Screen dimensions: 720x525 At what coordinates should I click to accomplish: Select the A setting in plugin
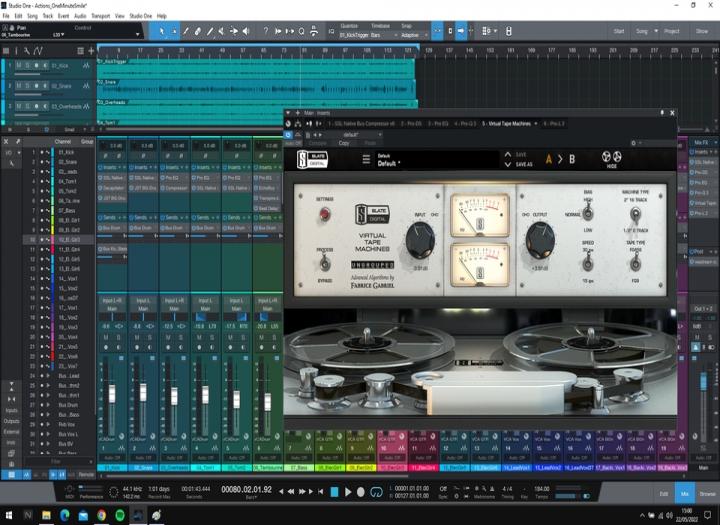pyautogui.click(x=548, y=159)
